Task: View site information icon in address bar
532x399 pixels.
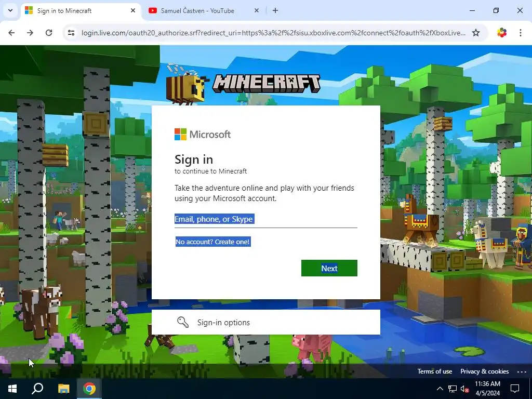Action: [x=71, y=33]
